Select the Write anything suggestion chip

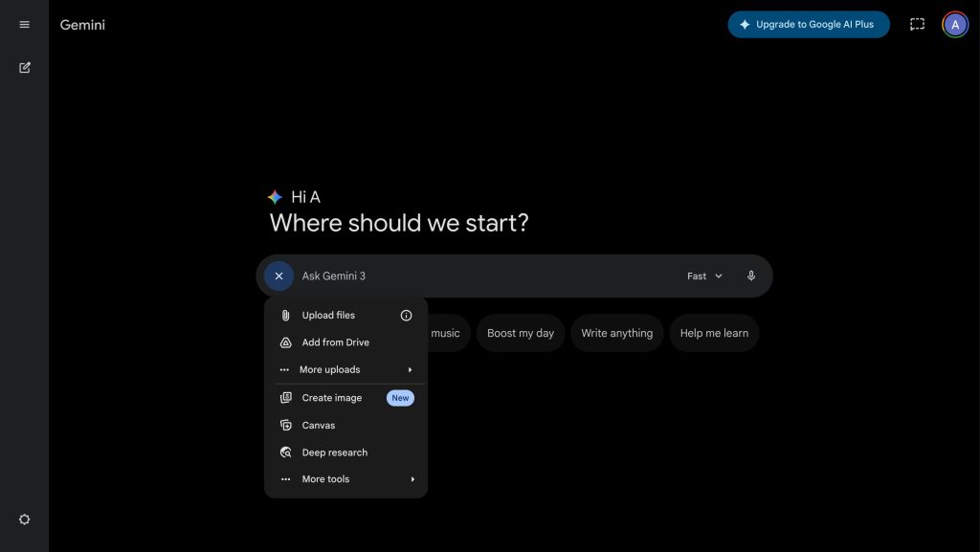click(616, 333)
